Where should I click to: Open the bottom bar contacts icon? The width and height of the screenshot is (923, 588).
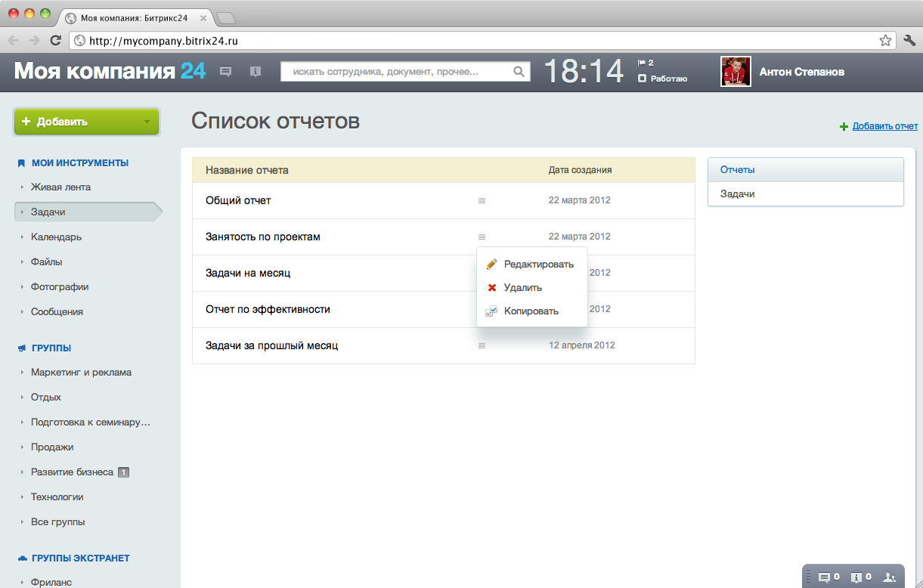click(889, 577)
